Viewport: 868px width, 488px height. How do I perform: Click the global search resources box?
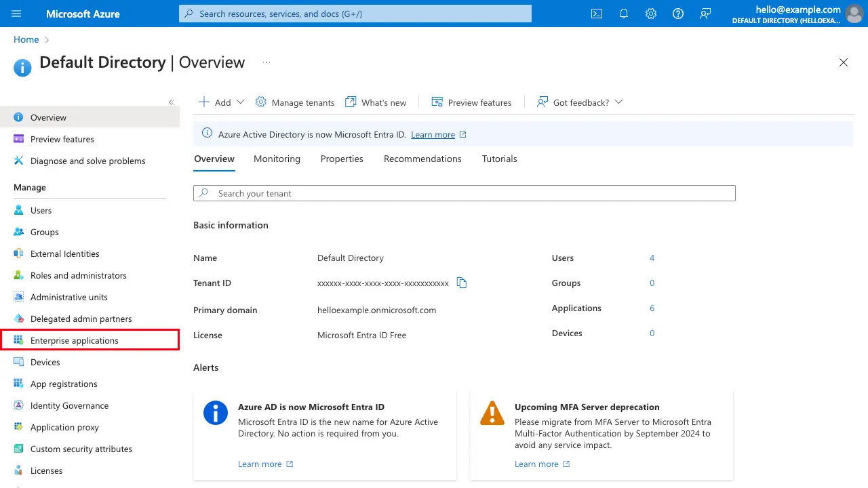(355, 14)
